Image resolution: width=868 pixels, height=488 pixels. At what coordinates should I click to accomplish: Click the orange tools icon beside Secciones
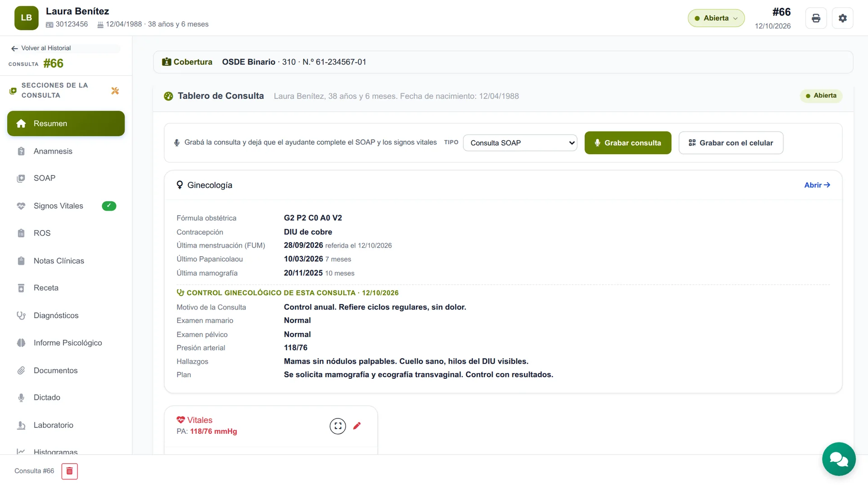115,91
